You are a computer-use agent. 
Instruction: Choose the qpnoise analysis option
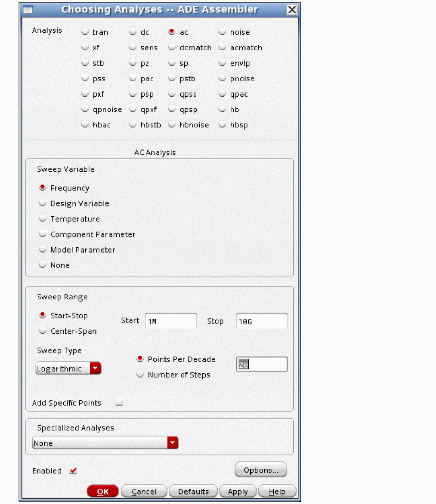[85, 109]
